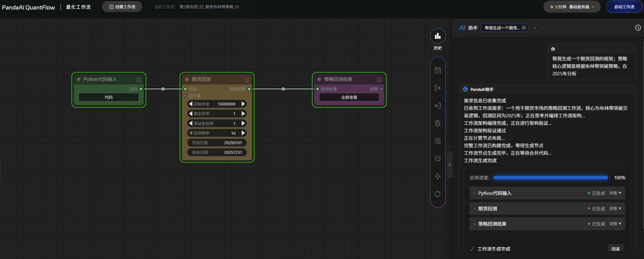Click the 代码 input port on 期货回测 node
This screenshot has height=259, width=644.
[185, 89]
